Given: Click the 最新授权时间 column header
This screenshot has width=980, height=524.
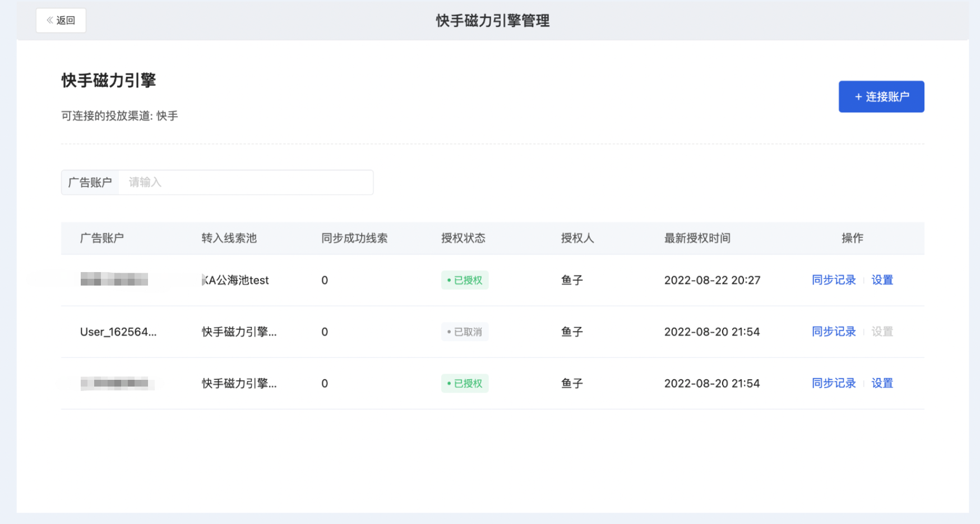Looking at the screenshot, I should pos(697,238).
